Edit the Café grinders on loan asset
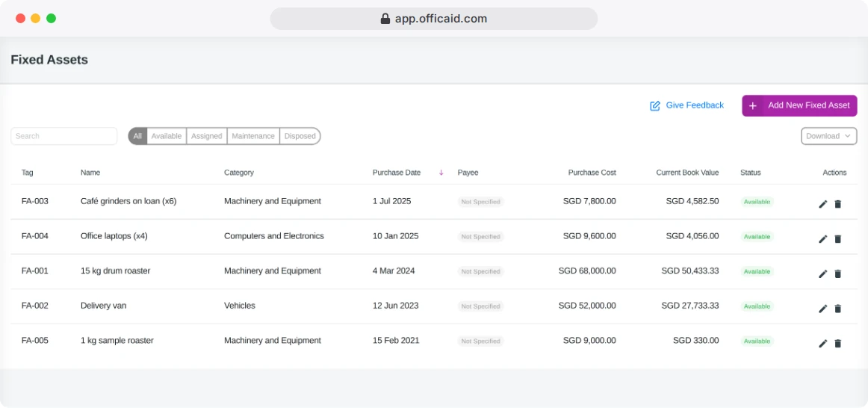This screenshot has height=408, width=868. (822, 204)
